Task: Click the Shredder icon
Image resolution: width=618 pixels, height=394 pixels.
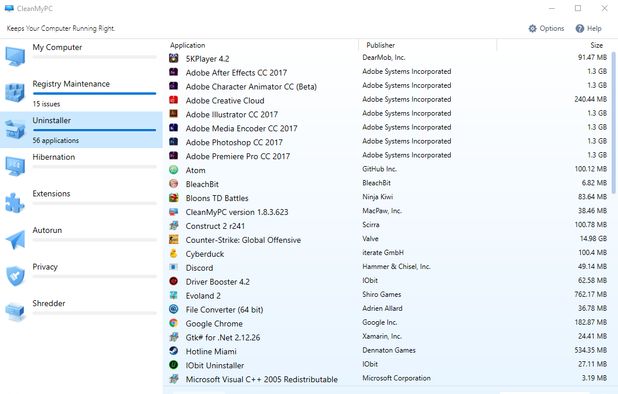Action: (15, 312)
